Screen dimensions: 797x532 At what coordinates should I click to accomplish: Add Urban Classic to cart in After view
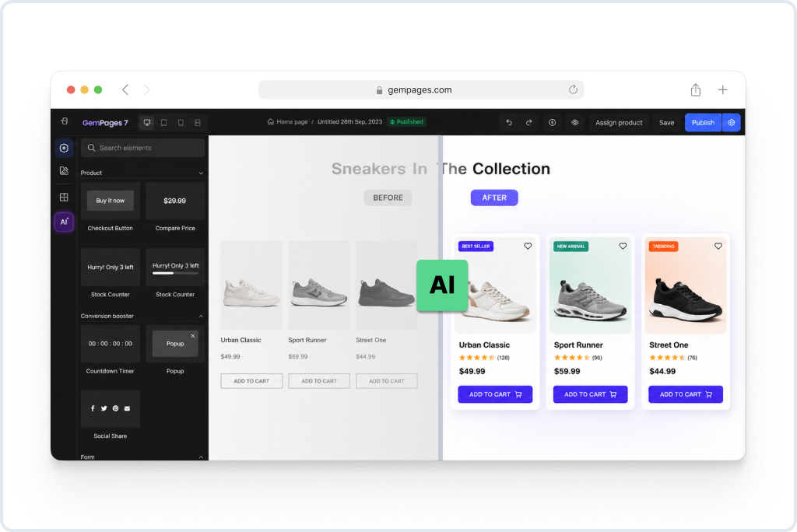coord(495,394)
